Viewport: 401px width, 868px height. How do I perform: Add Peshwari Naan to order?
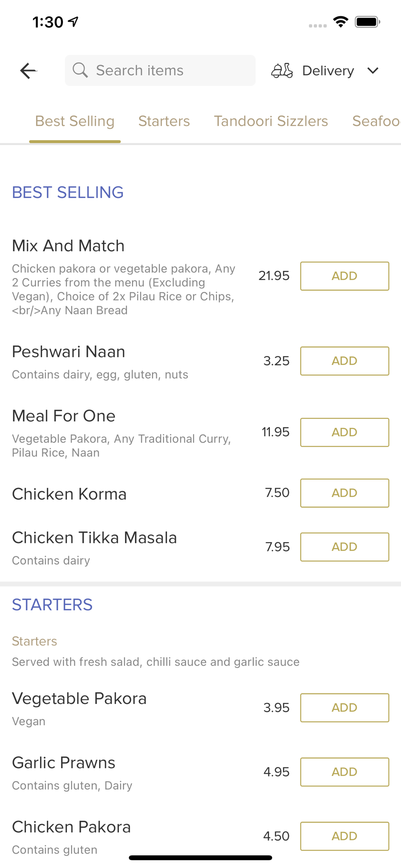coord(345,361)
